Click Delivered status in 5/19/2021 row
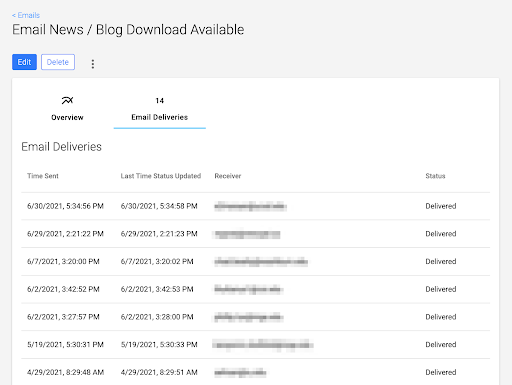The image size is (512, 385). [x=441, y=344]
